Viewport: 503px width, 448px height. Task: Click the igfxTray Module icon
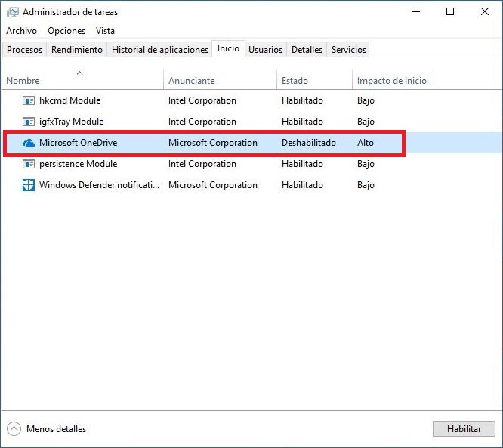pyautogui.click(x=29, y=122)
